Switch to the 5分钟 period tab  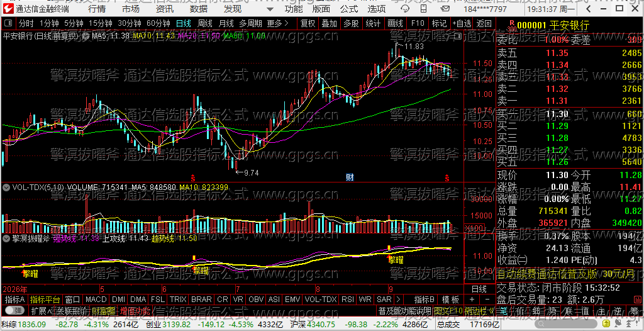tap(74, 23)
